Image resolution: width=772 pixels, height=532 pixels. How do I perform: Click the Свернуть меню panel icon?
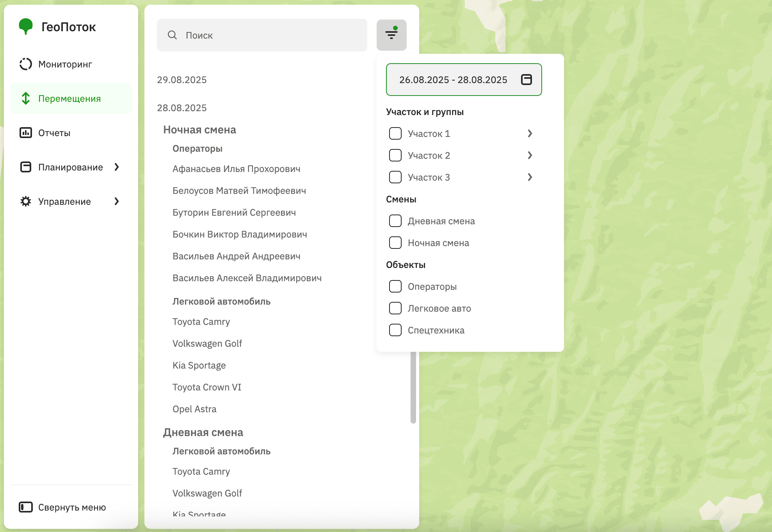[26, 507]
